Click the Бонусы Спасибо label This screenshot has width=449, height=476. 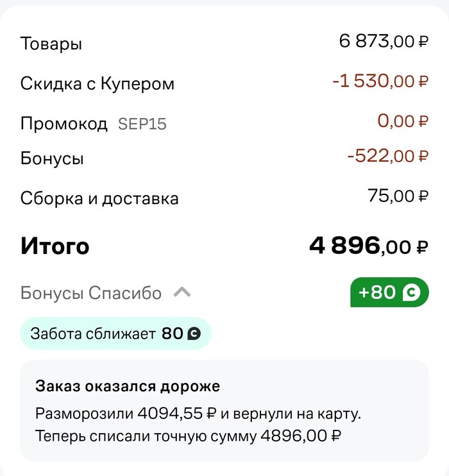(x=91, y=293)
